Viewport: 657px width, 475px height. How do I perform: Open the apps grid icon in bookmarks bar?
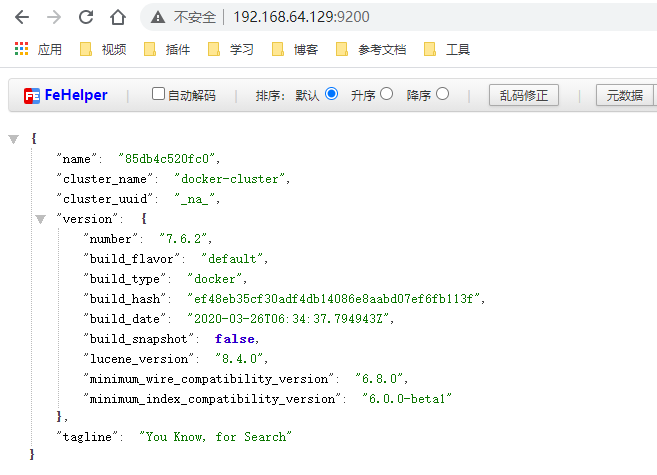click(x=21, y=49)
